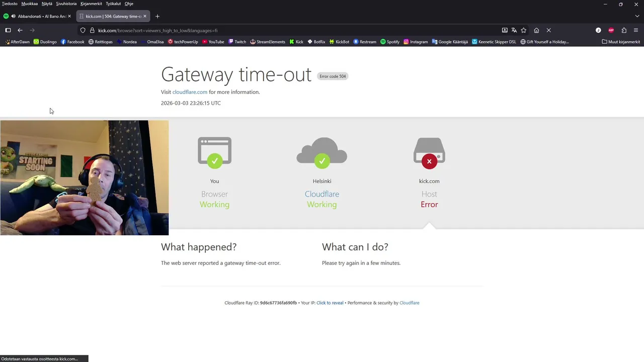Open the StreamElements bookmark
This screenshot has height=362, width=644.
(x=268, y=42)
